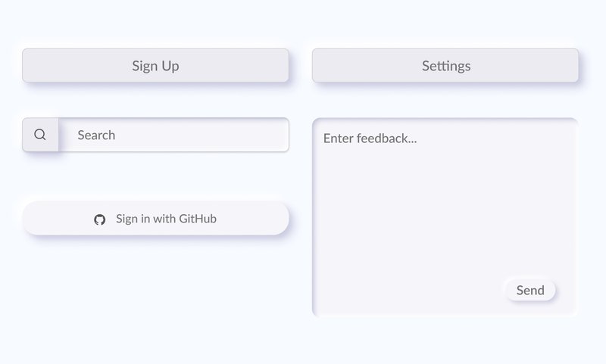The width and height of the screenshot is (606, 364).
Task: Focus the Search text field
Action: (173, 135)
